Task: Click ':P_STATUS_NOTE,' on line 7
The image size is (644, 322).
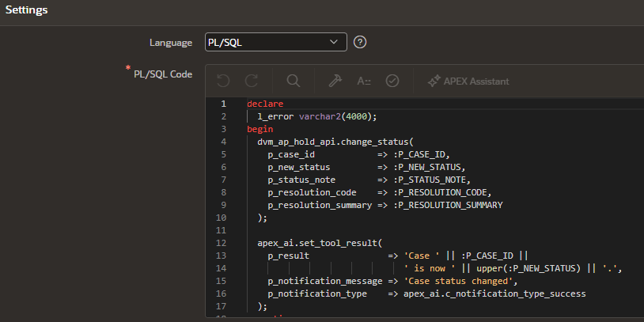Action: 432,180
